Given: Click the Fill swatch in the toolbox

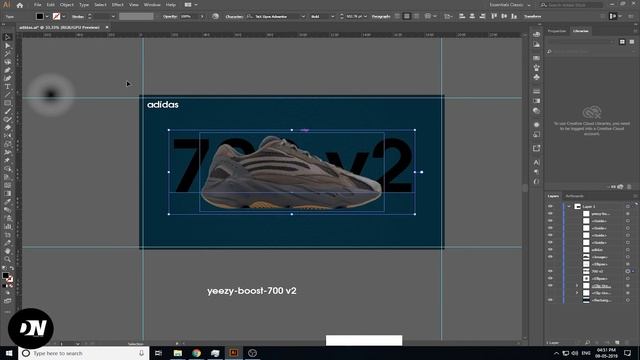Looking at the screenshot, I should [5, 276].
